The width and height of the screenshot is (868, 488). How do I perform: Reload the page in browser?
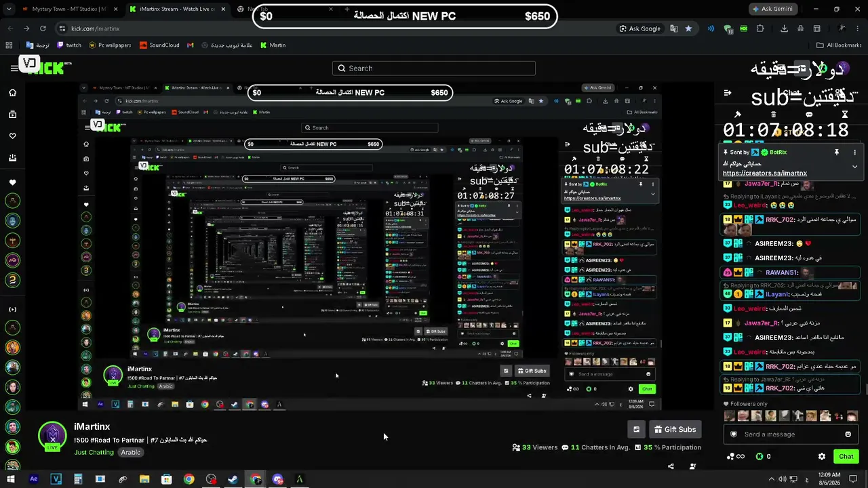(x=43, y=28)
